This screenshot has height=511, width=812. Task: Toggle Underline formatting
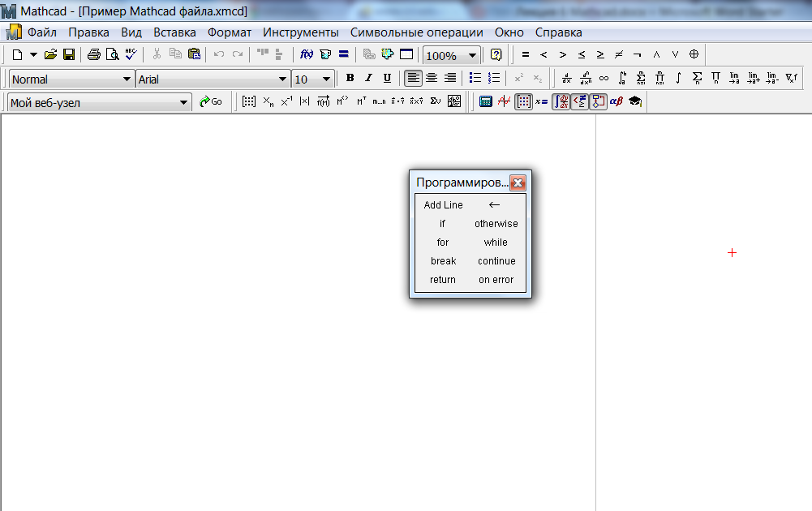click(387, 78)
